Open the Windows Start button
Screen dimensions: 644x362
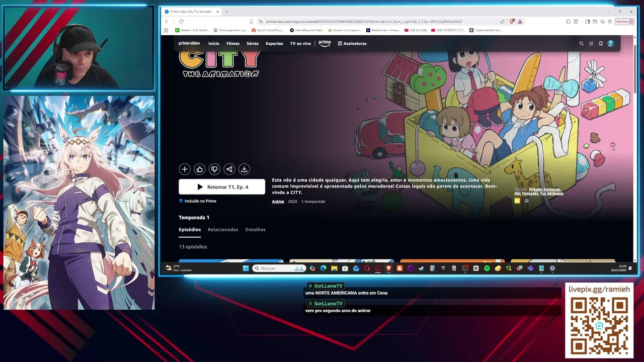coord(246,268)
